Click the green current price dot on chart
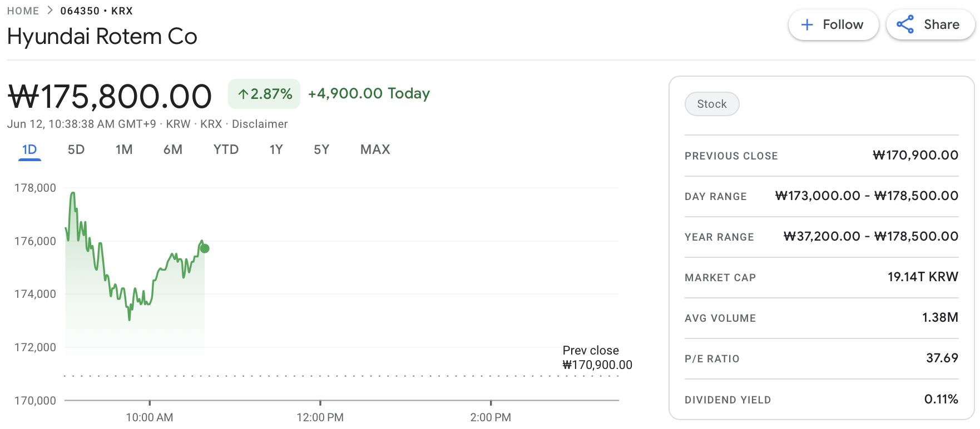980x429 pixels. click(x=205, y=248)
